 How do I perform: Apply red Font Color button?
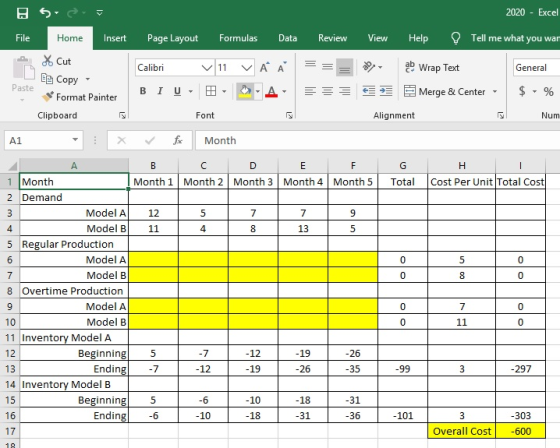click(271, 91)
